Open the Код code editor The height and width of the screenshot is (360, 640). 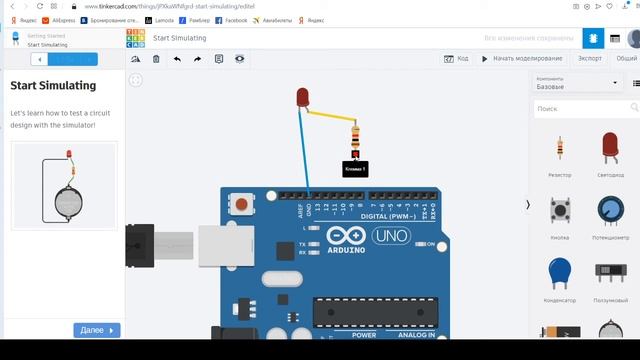coord(456,59)
